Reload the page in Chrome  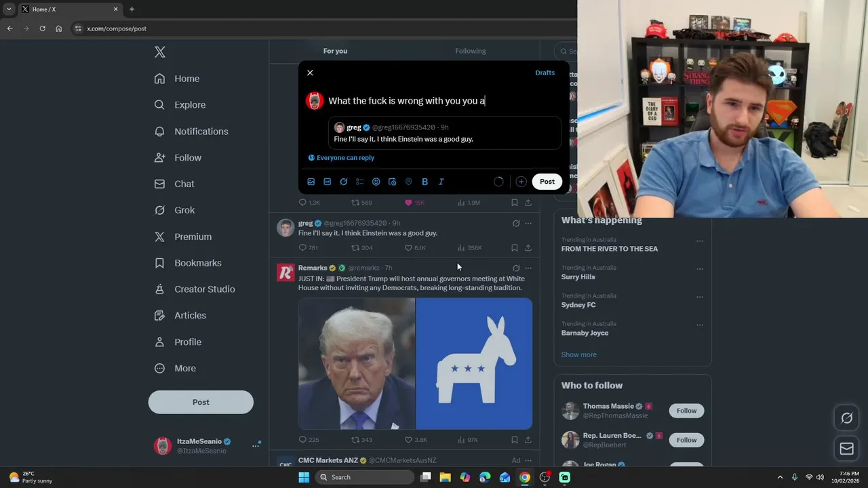pos(42,28)
